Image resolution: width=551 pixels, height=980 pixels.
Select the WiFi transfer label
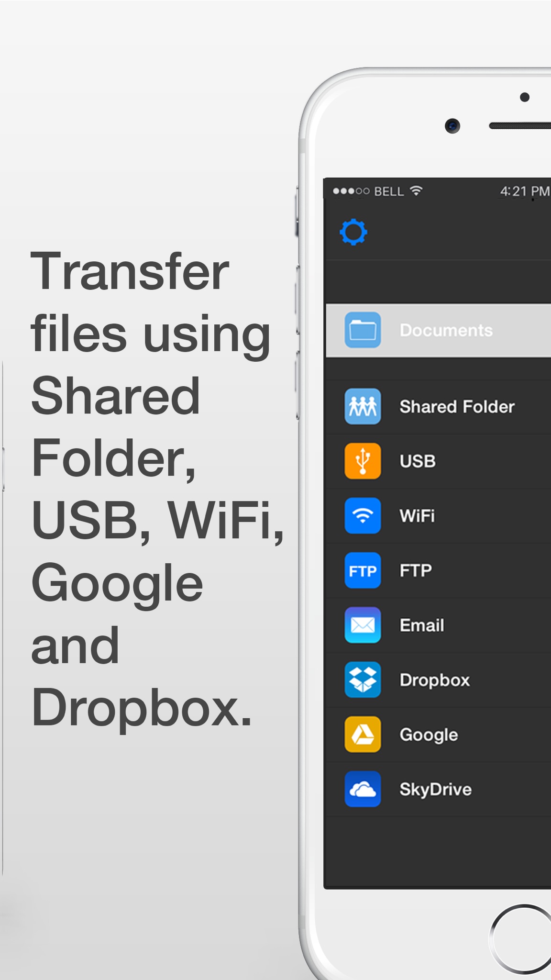coord(417,516)
